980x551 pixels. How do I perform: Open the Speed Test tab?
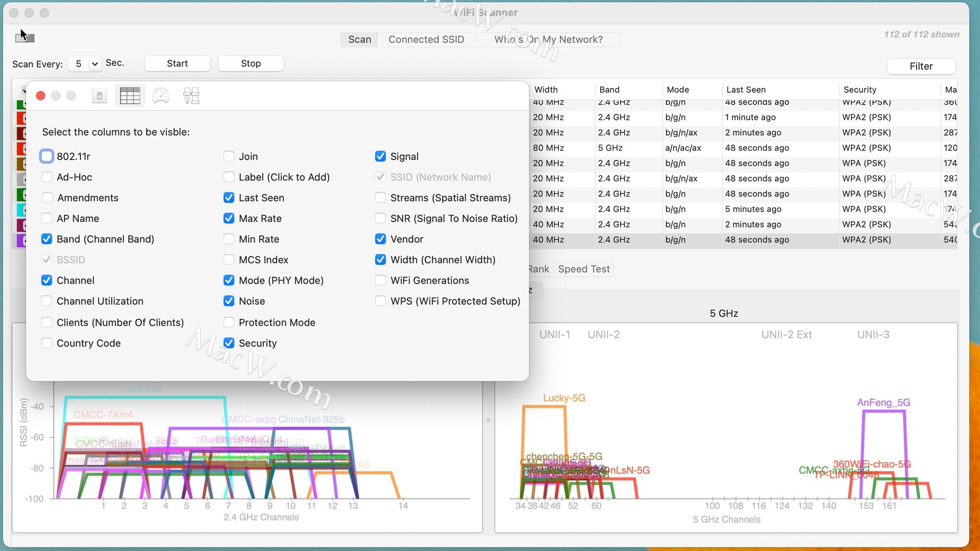(584, 269)
